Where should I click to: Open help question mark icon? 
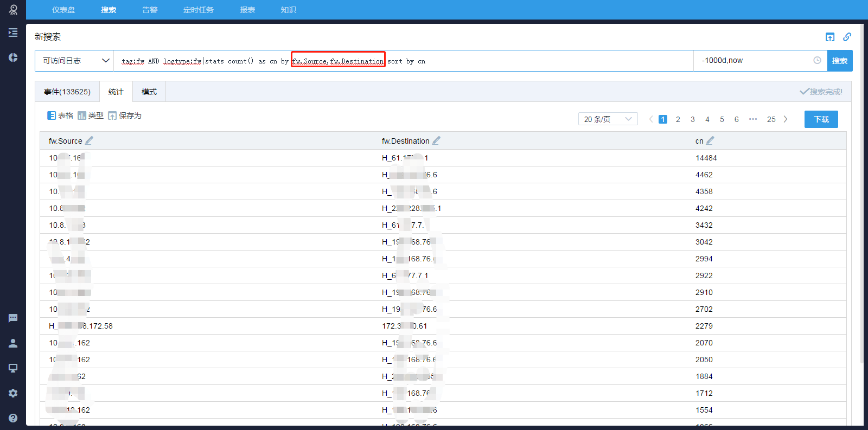13,418
